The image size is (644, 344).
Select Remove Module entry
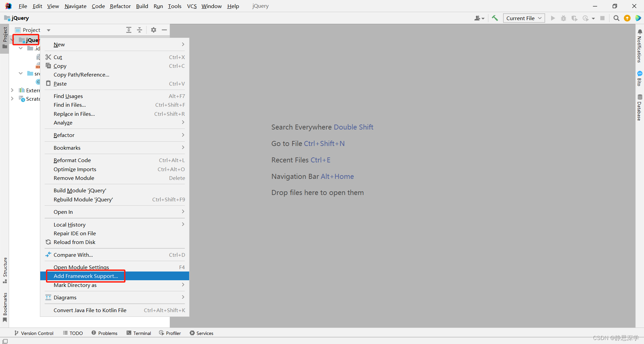tap(115, 178)
